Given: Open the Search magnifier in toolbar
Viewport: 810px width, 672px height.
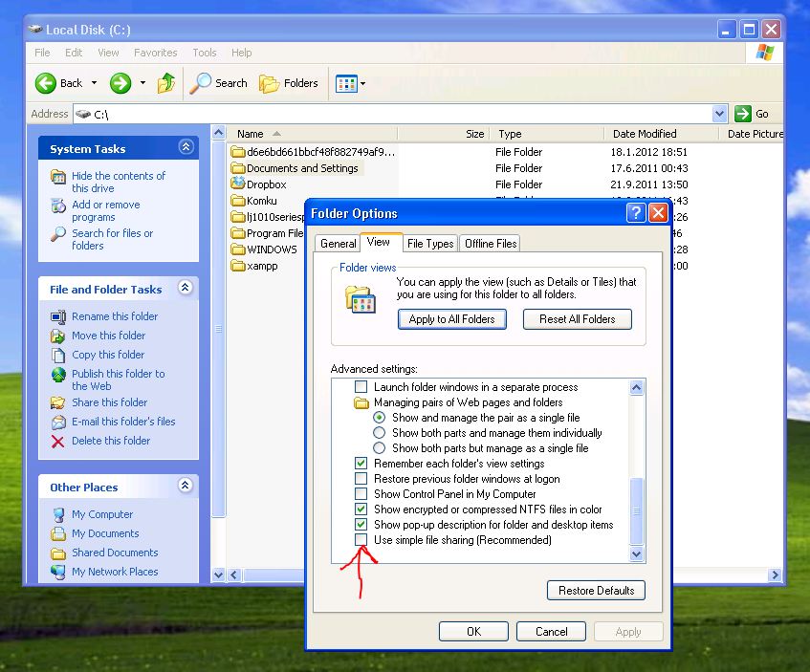Looking at the screenshot, I should tap(201, 83).
